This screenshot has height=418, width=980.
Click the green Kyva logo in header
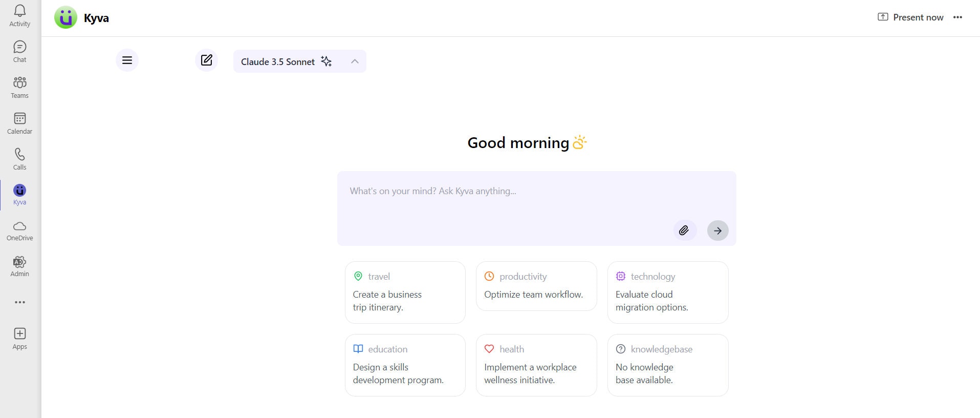(x=66, y=18)
